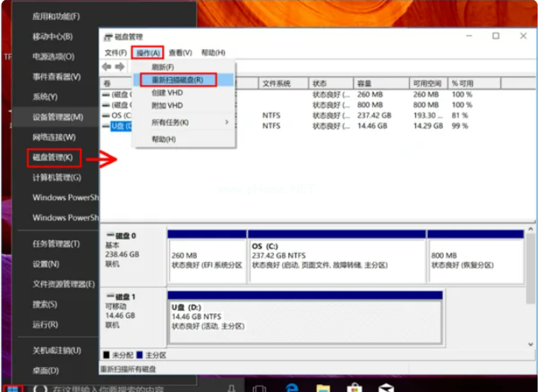Open the 关机或注销(U) submenu

pyautogui.click(x=57, y=350)
